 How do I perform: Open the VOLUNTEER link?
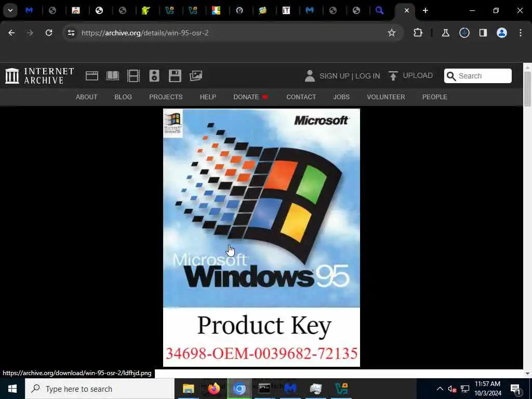pyautogui.click(x=386, y=97)
